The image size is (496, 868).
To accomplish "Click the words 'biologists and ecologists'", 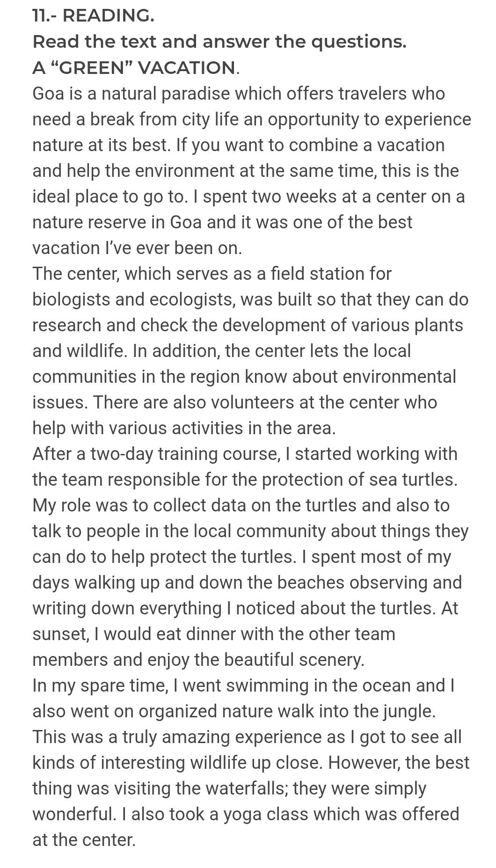I will pos(133,299).
